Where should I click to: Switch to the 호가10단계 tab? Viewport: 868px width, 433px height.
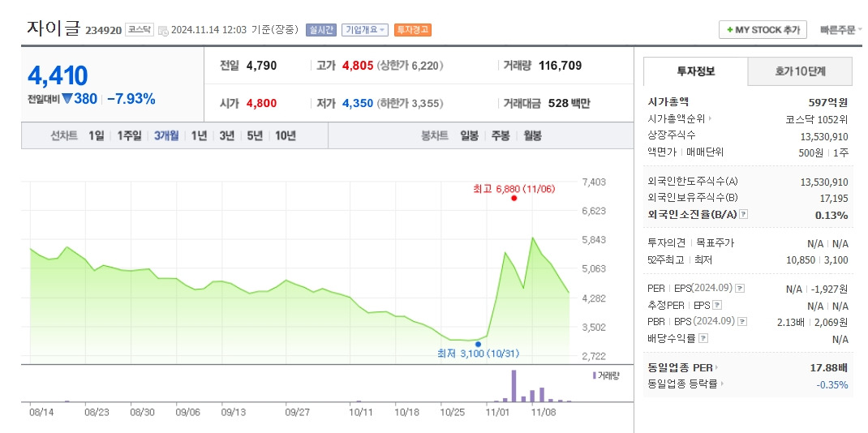801,71
